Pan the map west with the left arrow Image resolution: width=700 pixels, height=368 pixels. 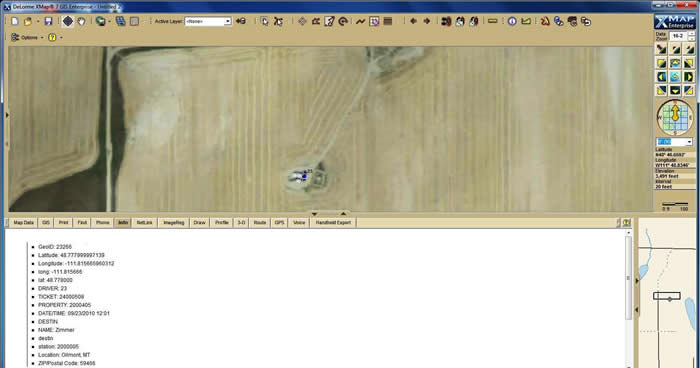(661, 77)
